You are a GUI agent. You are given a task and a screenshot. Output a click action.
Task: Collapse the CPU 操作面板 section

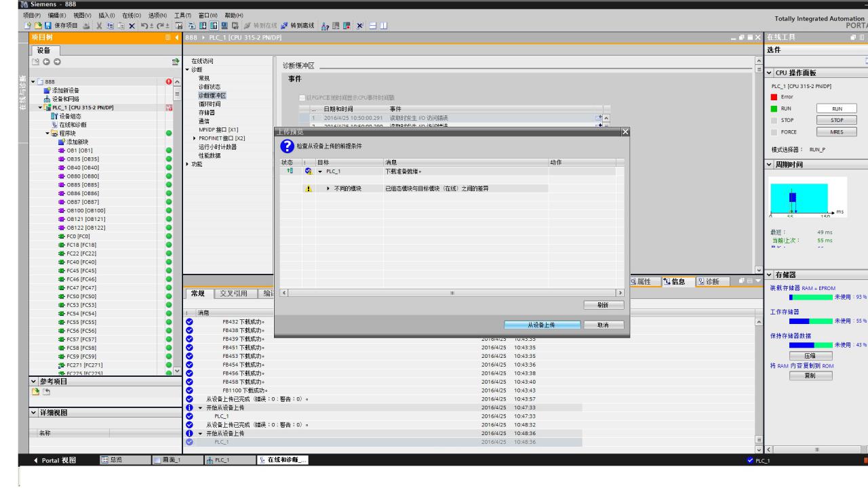[770, 73]
